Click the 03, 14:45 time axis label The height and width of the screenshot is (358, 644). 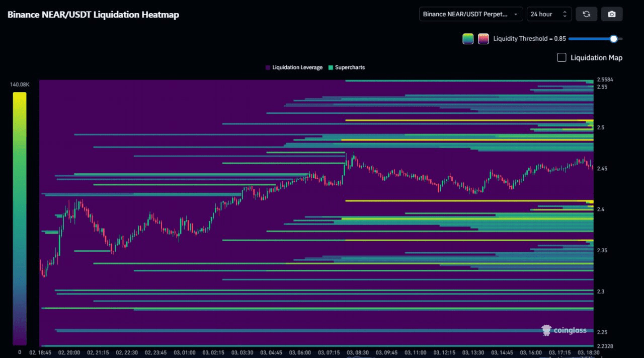point(502,352)
